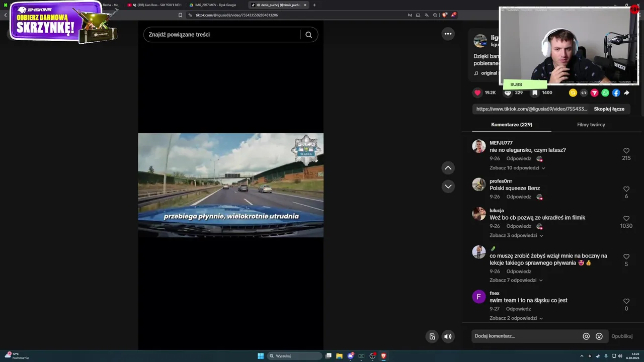The height and width of the screenshot is (362, 644).
Task: Switch to the Filmy twórcy tab
Action: 591,125
